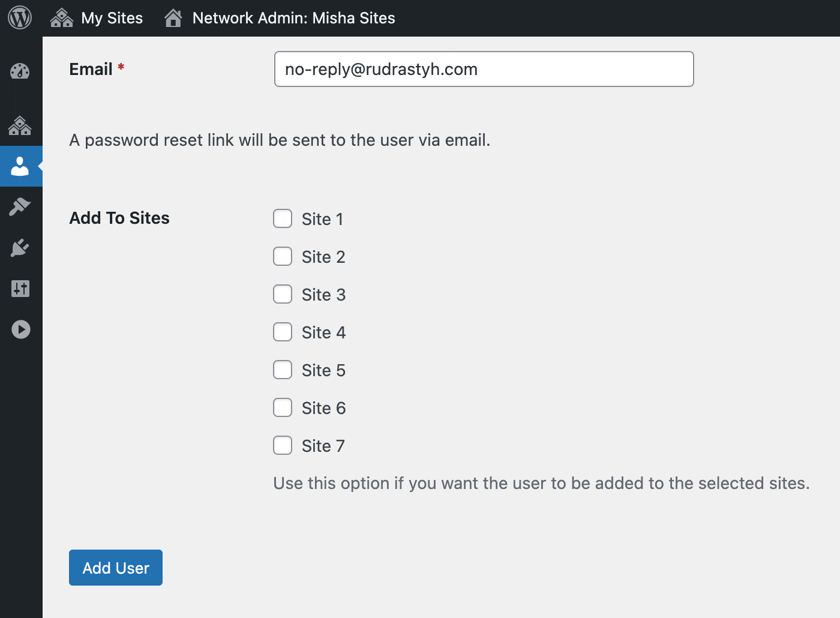Click the collapse menu play icon
The image size is (840, 618).
21,329
